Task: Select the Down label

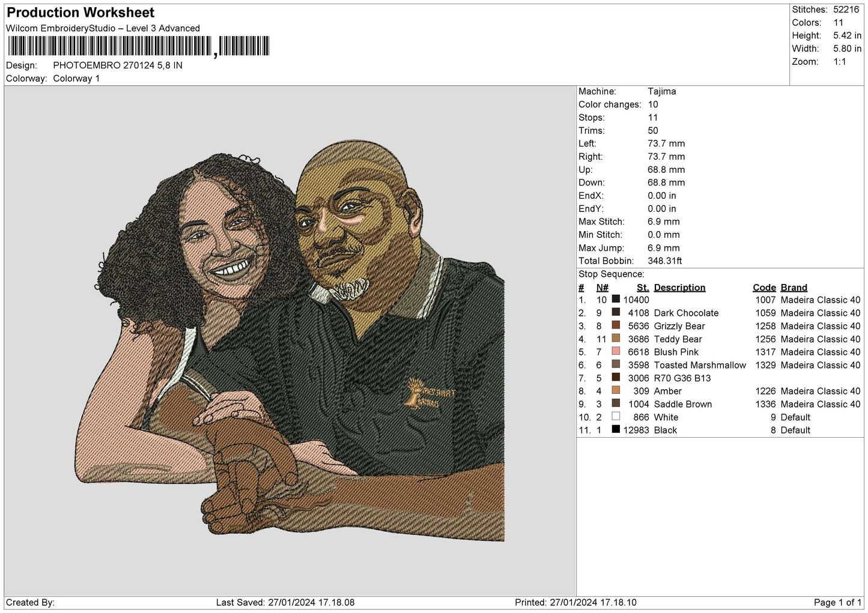Action: tap(592, 183)
